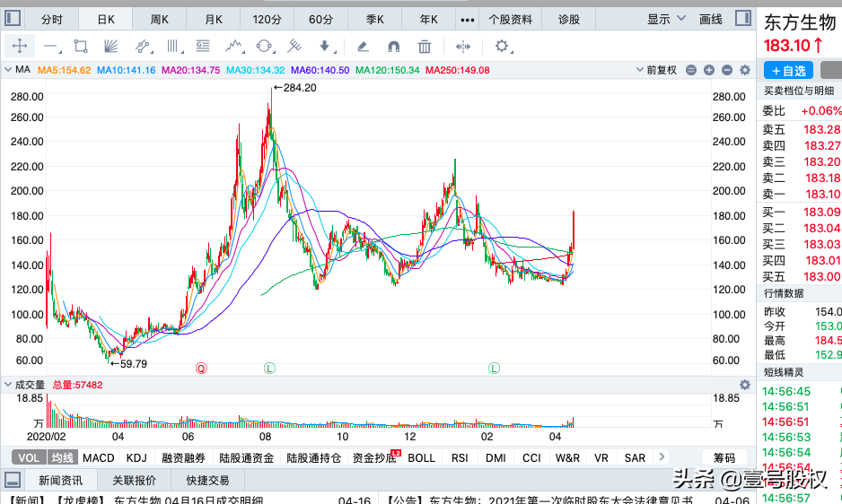Image resolution: width=842 pixels, height=504 pixels.
Task: Toggle VOL indicator
Action: click(x=29, y=457)
